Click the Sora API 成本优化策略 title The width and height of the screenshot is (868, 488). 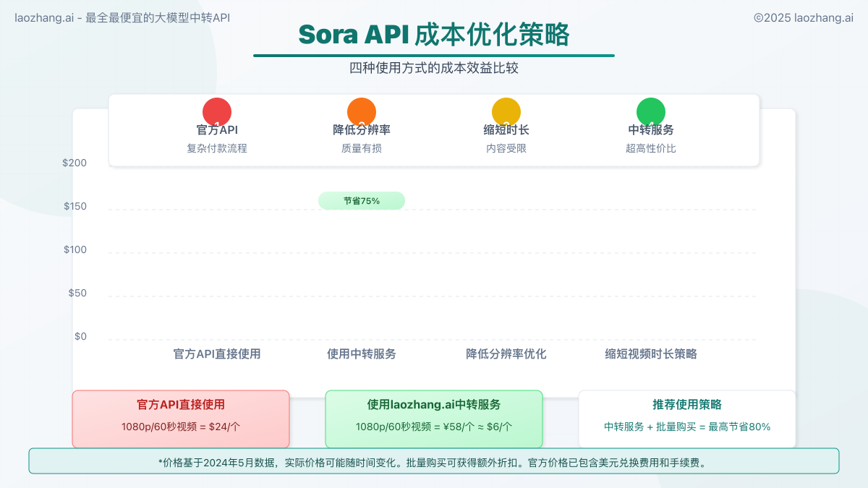coord(434,35)
